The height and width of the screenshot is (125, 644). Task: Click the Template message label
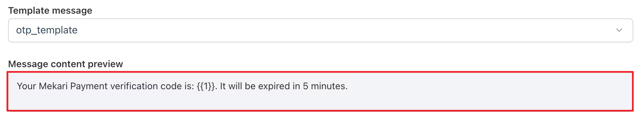pos(50,10)
